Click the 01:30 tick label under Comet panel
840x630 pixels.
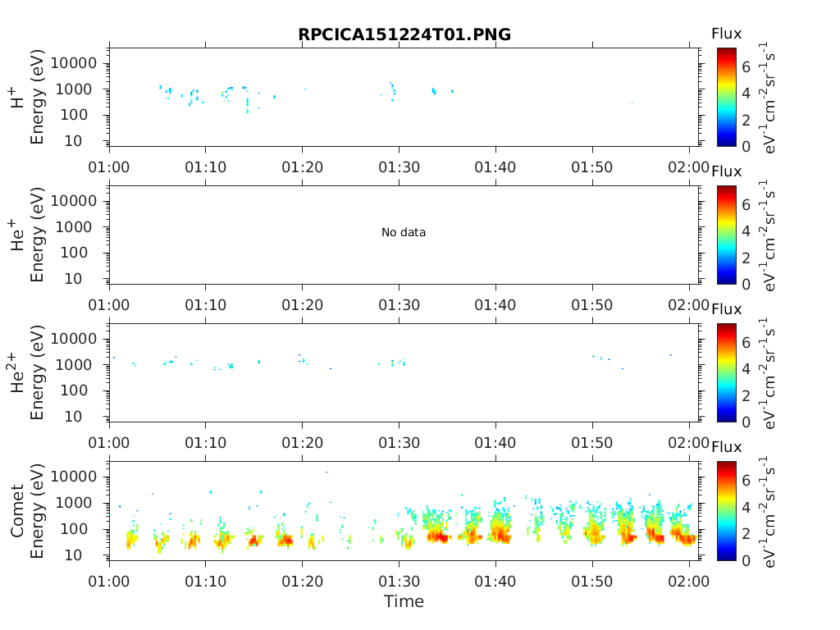[x=399, y=582]
